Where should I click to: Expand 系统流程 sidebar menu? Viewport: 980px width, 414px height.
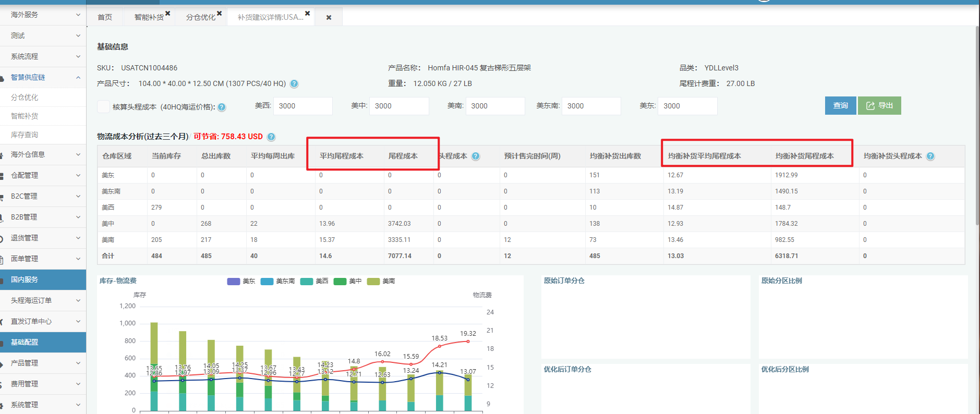click(x=43, y=56)
